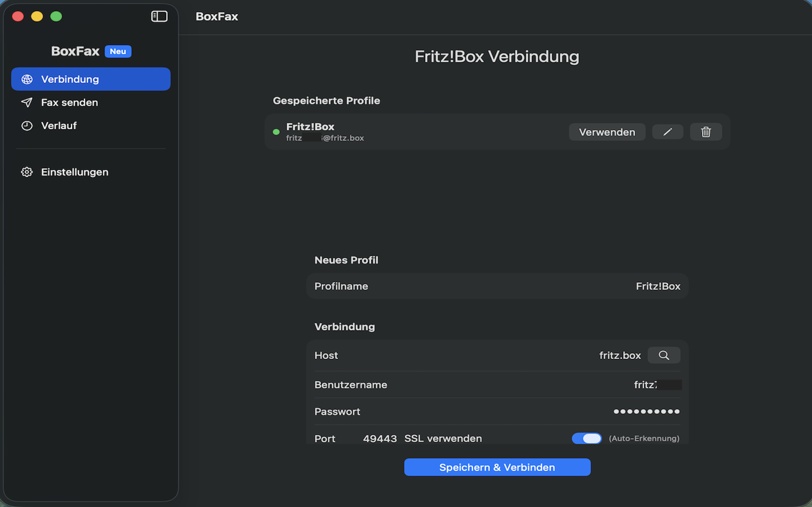The image size is (812, 507).
Task: Disable the SSL verwenden switch
Action: 586,438
